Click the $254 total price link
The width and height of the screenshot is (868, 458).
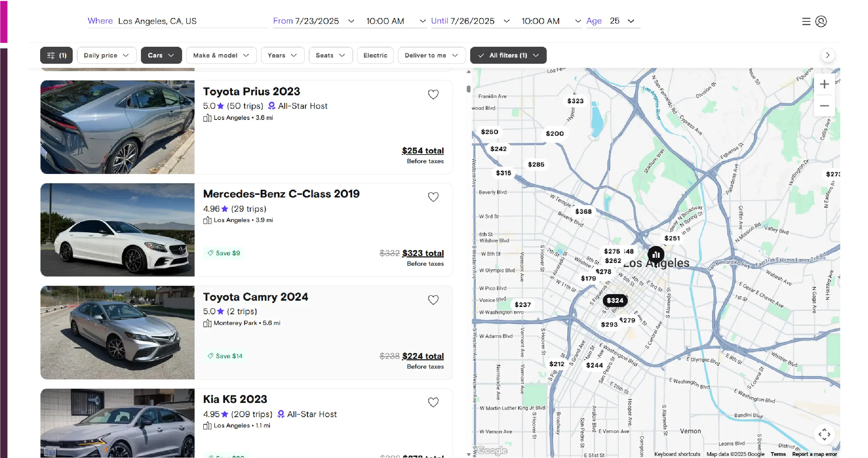[x=423, y=151]
